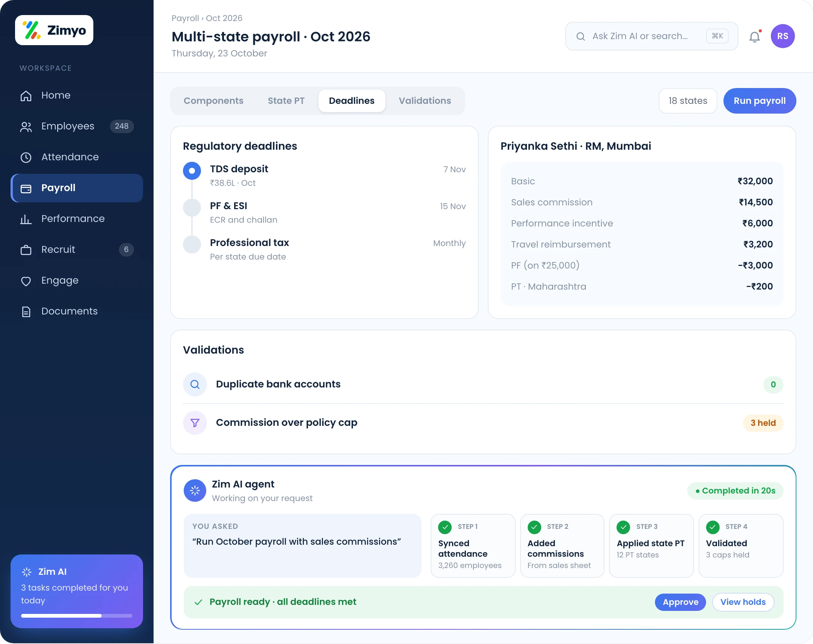Click the Zim AI agent sparkle icon

(195, 491)
